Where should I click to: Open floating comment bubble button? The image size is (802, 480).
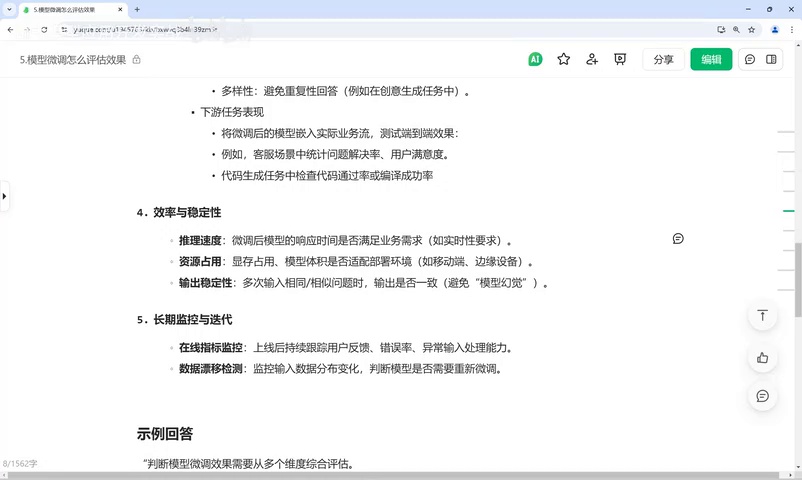(x=762, y=396)
